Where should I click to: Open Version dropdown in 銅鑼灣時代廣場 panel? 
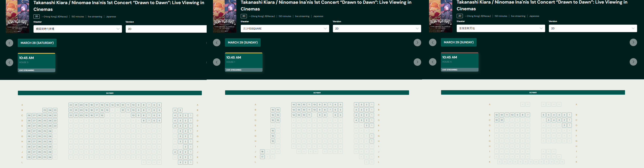(166, 29)
